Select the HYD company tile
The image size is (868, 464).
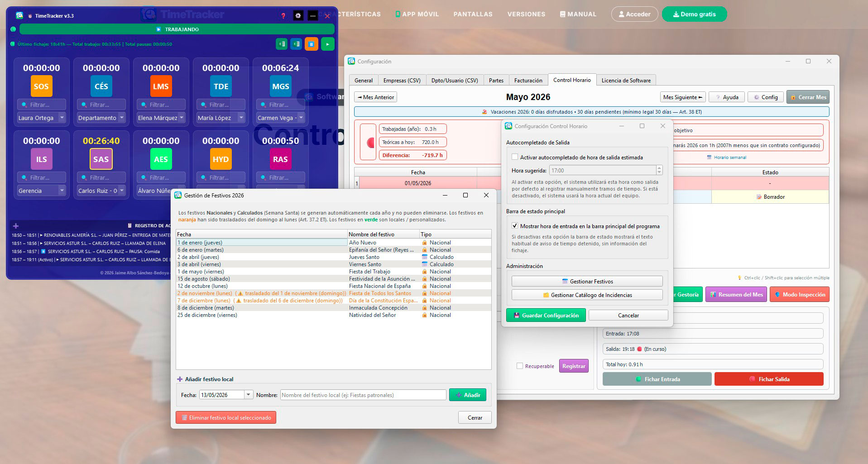tap(221, 159)
